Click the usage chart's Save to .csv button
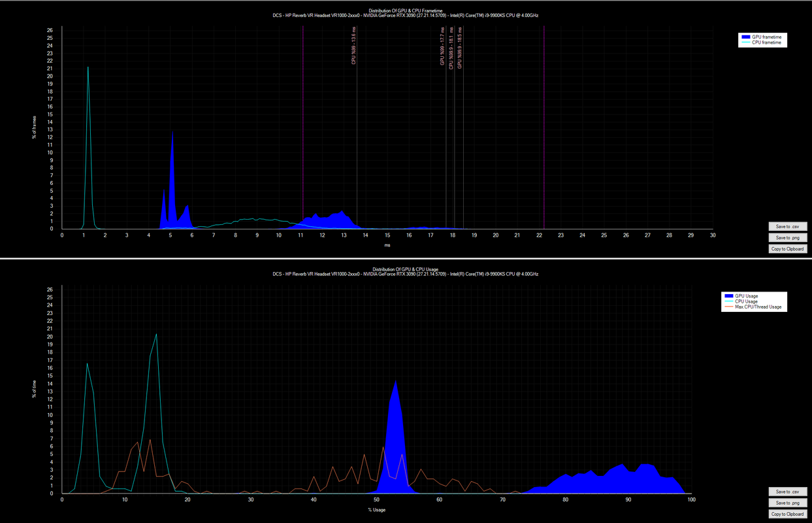 (x=788, y=492)
